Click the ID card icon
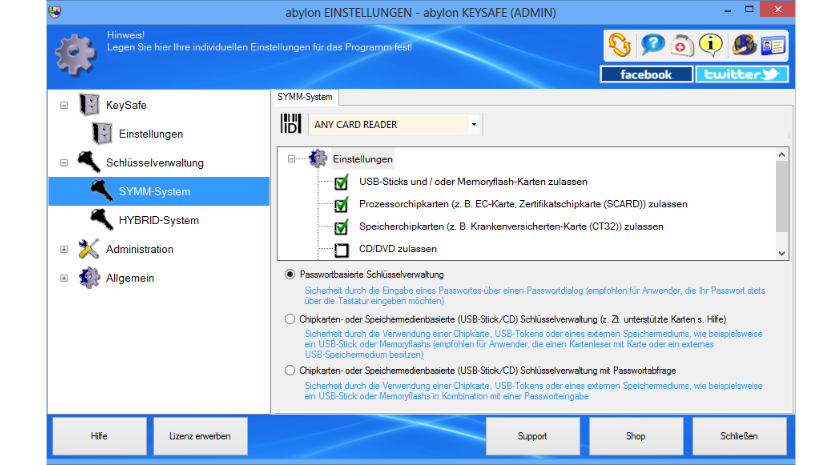This screenshot has width=827, height=465. (774, 45)
